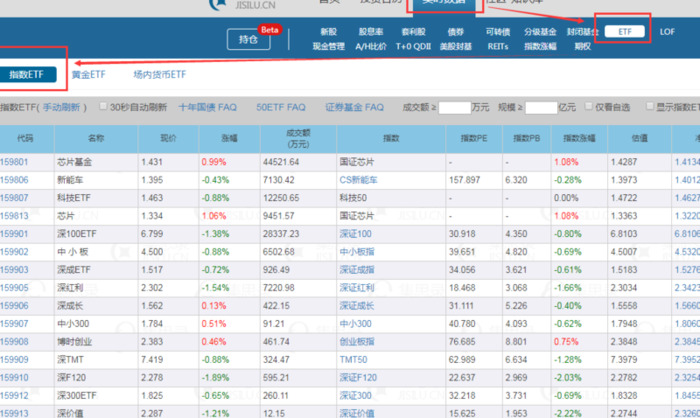Sort by the 涨幅 column header
This screenshot has width=700, height=418.
click(x=229, y=138)
